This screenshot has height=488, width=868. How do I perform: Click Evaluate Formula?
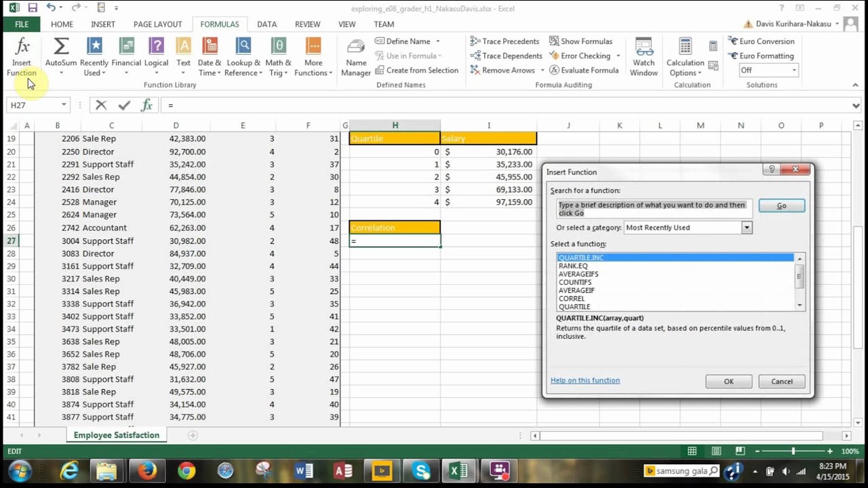[583, 70]
